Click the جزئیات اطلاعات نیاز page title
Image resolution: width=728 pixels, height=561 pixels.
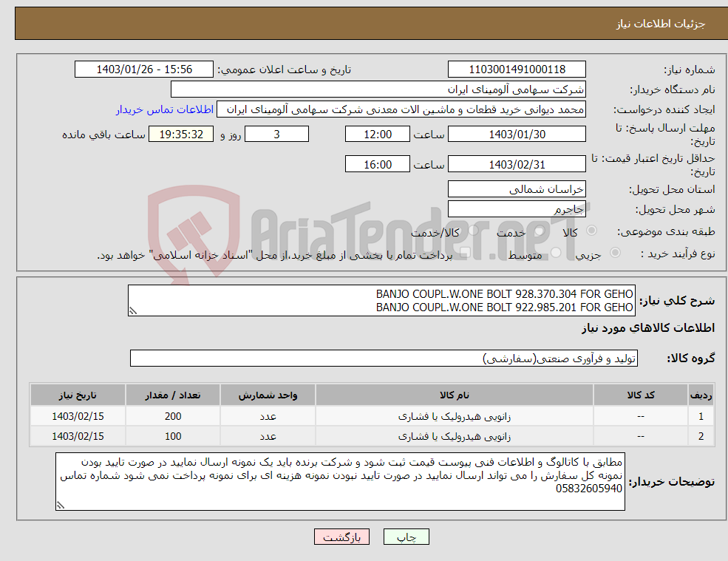(661, 24)
